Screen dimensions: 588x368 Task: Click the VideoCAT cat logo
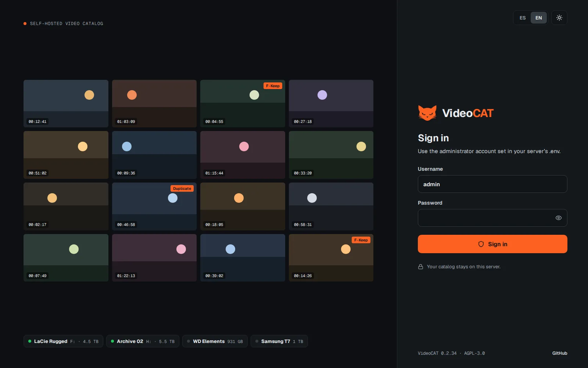(427, 113)
